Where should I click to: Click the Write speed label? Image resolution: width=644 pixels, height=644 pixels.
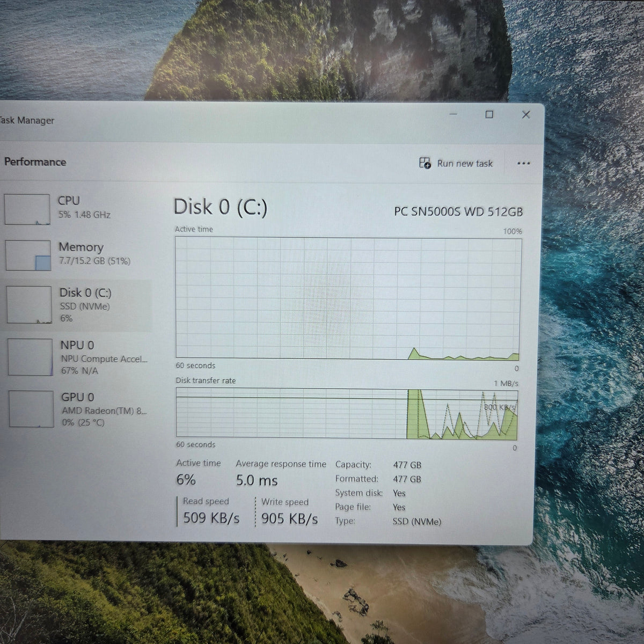285,502
